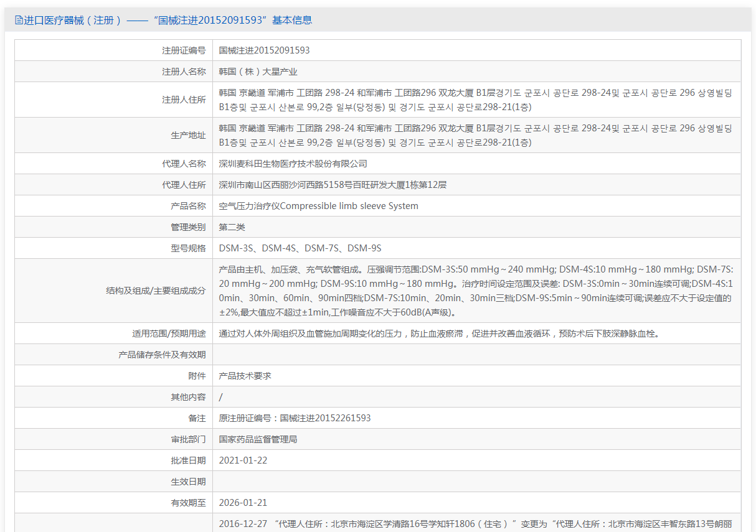The image size is (756, 532).
Task: Click the 产品名称 label
Action: coord(188,206)
